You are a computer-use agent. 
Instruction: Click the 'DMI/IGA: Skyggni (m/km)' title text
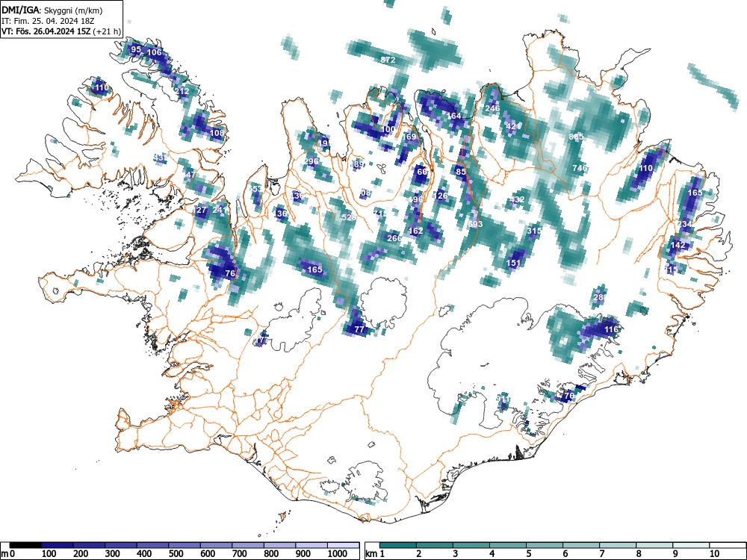[x=52, y=10]
